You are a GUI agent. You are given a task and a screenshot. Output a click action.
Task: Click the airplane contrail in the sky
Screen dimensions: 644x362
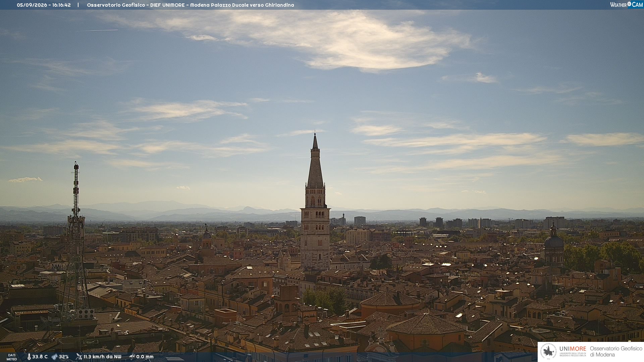click(97, 31)
